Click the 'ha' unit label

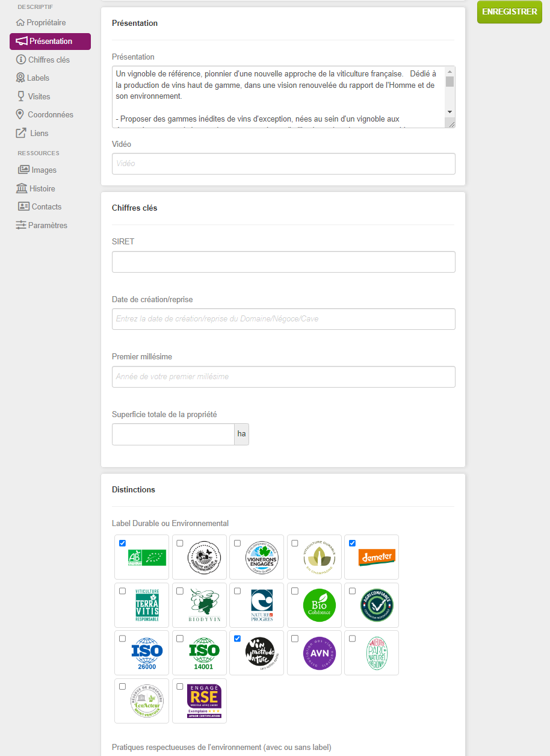241,434
